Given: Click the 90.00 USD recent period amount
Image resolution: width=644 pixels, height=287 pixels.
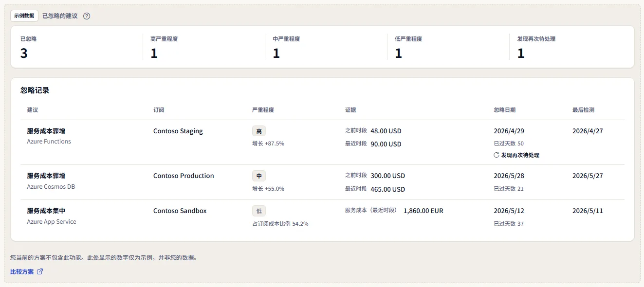Looking at the screenshot, I should (x=386, y=144).
